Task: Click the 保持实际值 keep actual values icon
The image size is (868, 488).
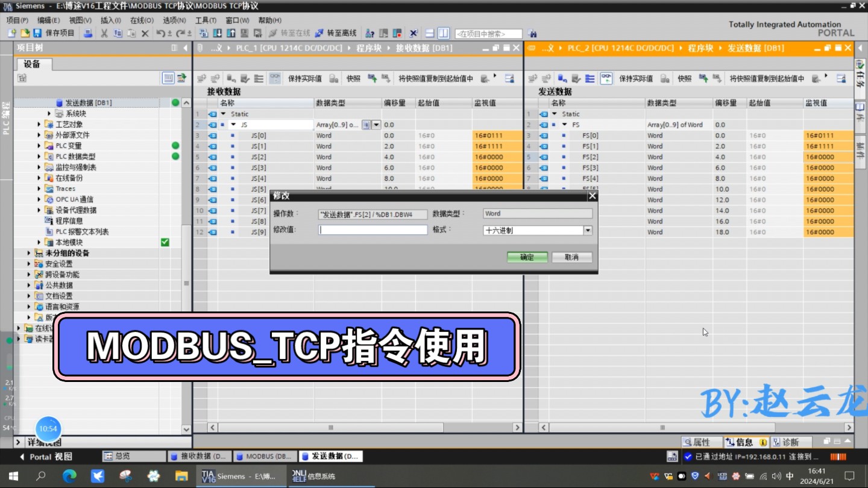Action: click(306, 78)
